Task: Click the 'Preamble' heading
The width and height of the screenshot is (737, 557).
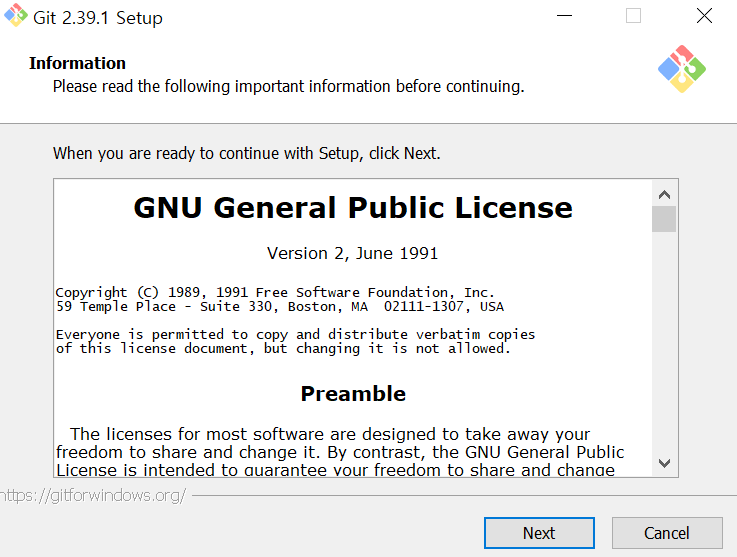Action: point(353,393)
